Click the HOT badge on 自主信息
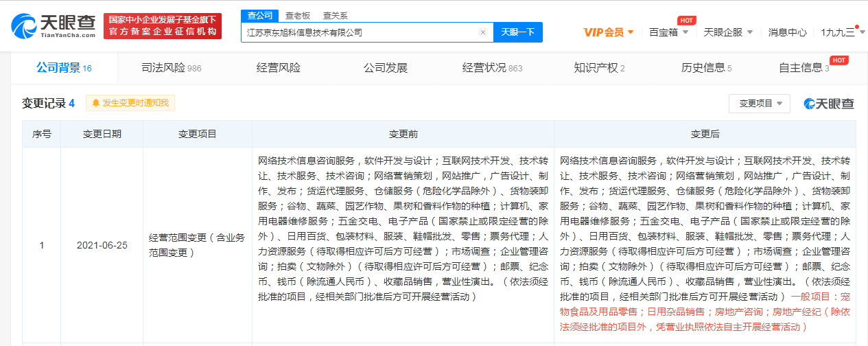This screenshot has height=346, width=868. (838, 60)
